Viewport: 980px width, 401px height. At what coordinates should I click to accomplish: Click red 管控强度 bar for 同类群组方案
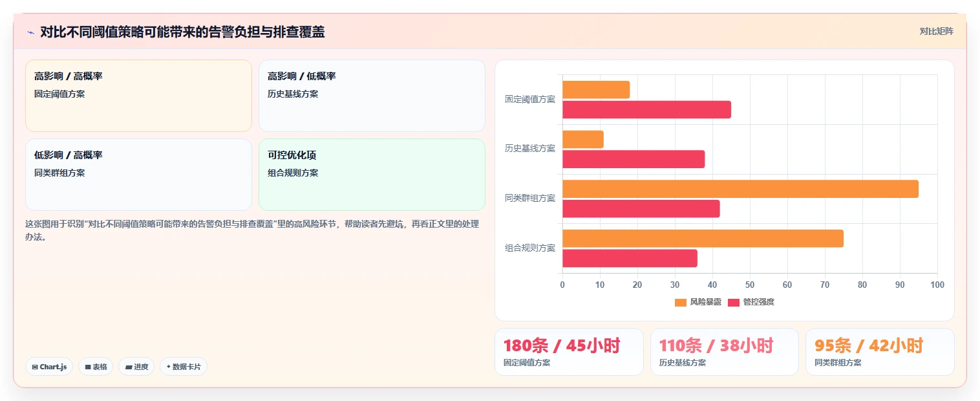[x=641, y=209]
